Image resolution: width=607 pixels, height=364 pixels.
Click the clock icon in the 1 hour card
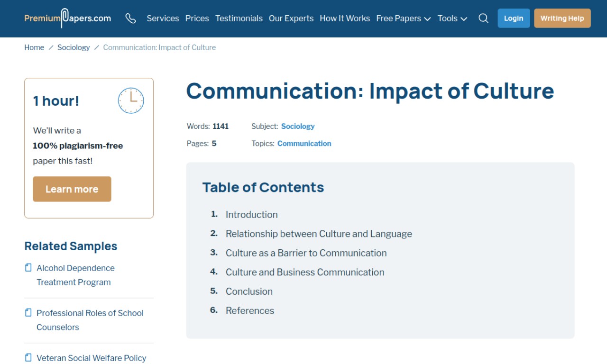tap(131, 100)
